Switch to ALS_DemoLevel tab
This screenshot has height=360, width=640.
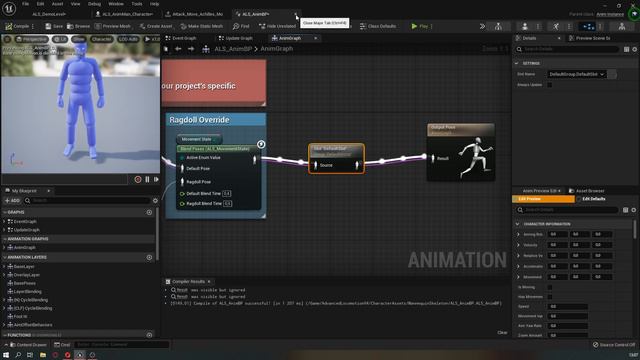coord(49,14)
